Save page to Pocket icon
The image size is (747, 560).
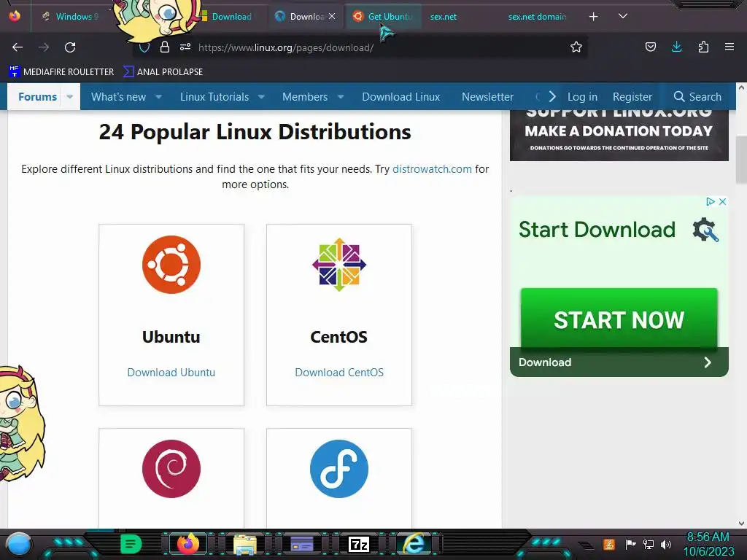[x=650, y=47]
